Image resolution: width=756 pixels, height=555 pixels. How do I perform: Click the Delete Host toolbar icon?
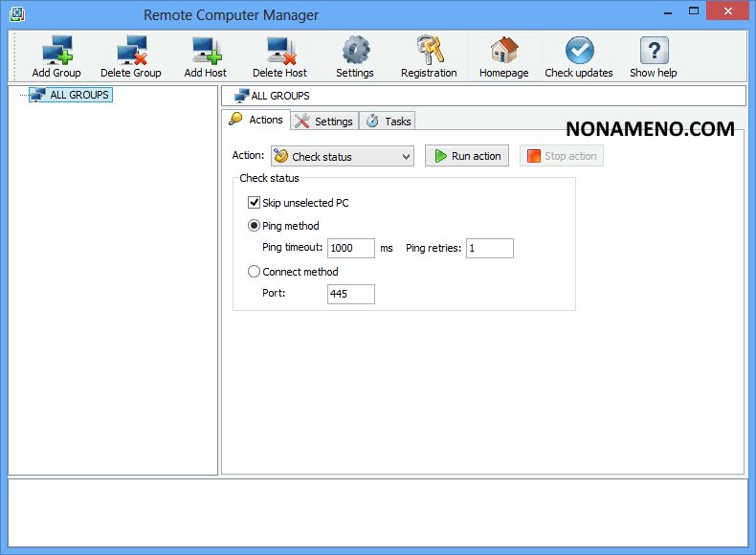(x=280, y=51)
